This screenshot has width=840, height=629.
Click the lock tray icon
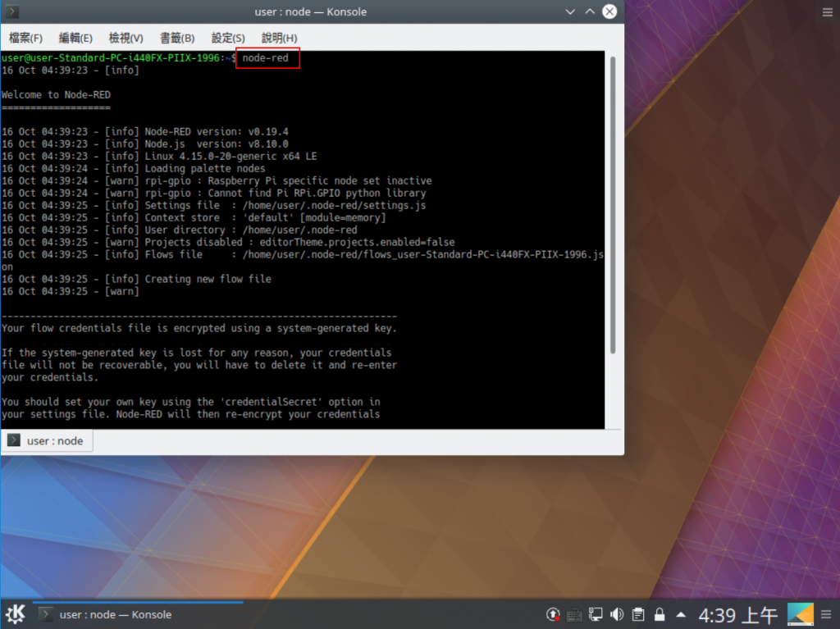click(x=660, y=614)
